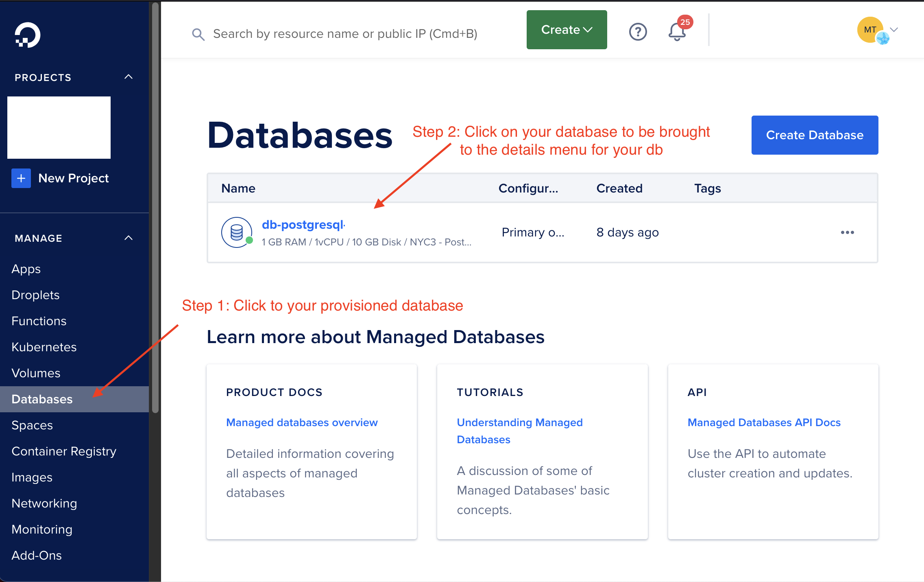Click the Create Database button
This screenshot has width=924, height=582.
pos(815,135)
